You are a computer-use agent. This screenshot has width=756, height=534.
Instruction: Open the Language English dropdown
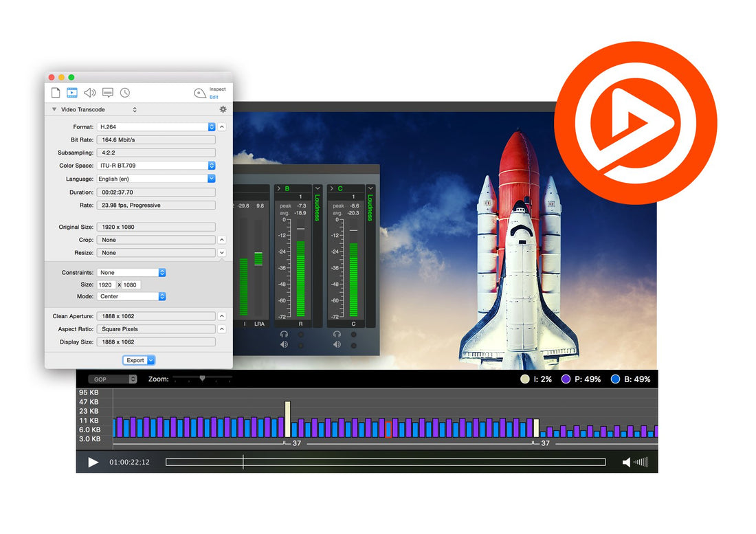(x=212, y=179)
